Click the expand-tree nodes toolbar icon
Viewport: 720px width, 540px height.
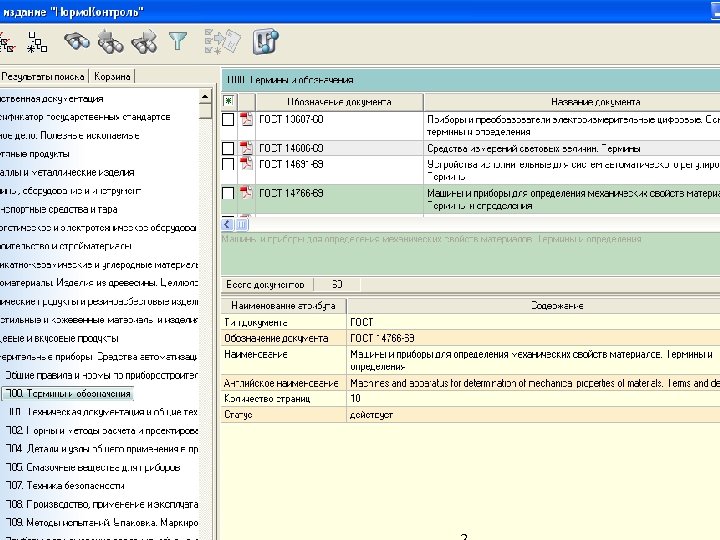point(38,42)
